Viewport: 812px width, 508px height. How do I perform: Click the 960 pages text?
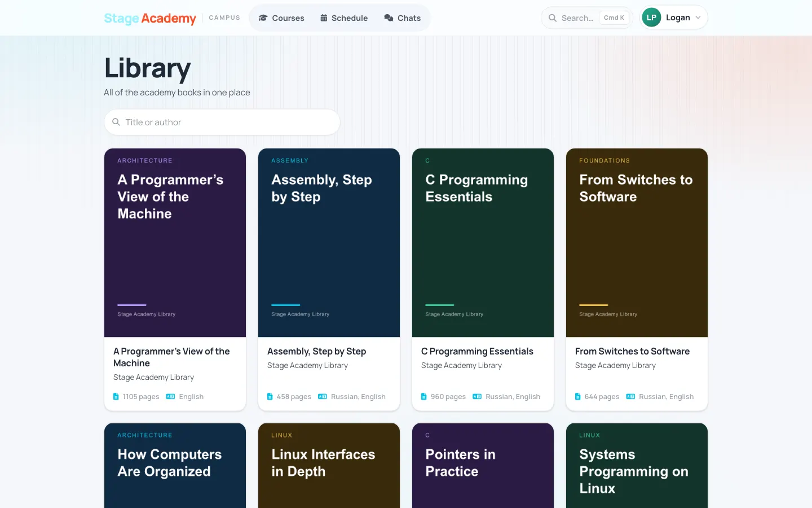click(x=448, y=397)
